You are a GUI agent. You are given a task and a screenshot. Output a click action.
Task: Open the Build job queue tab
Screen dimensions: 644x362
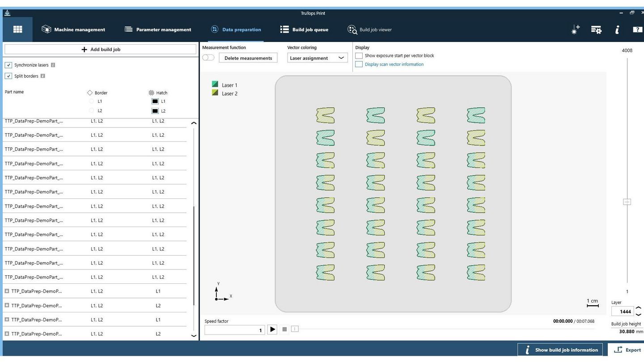click(x=304, y=29)
